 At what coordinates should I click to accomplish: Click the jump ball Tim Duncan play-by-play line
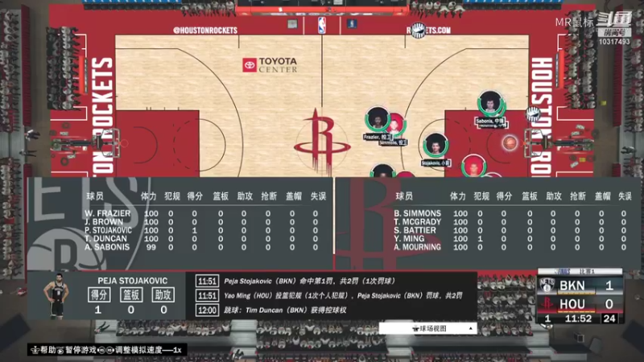coord(285,311)
